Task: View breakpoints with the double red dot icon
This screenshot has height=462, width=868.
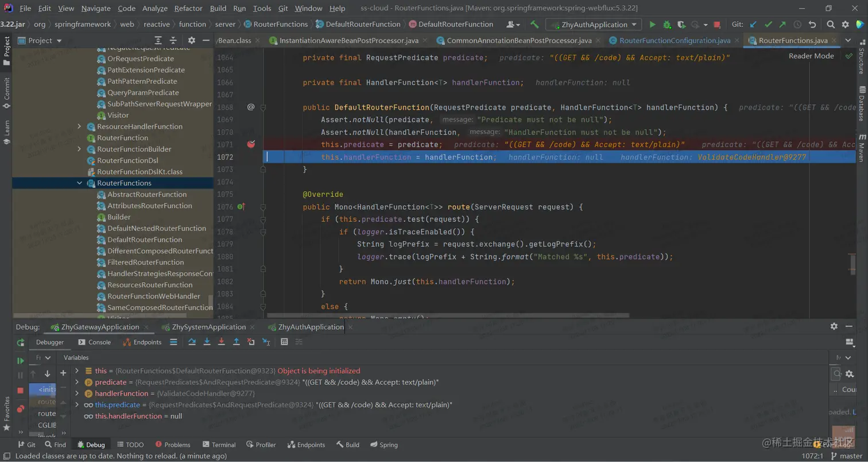Action: (x=21, y=409)
